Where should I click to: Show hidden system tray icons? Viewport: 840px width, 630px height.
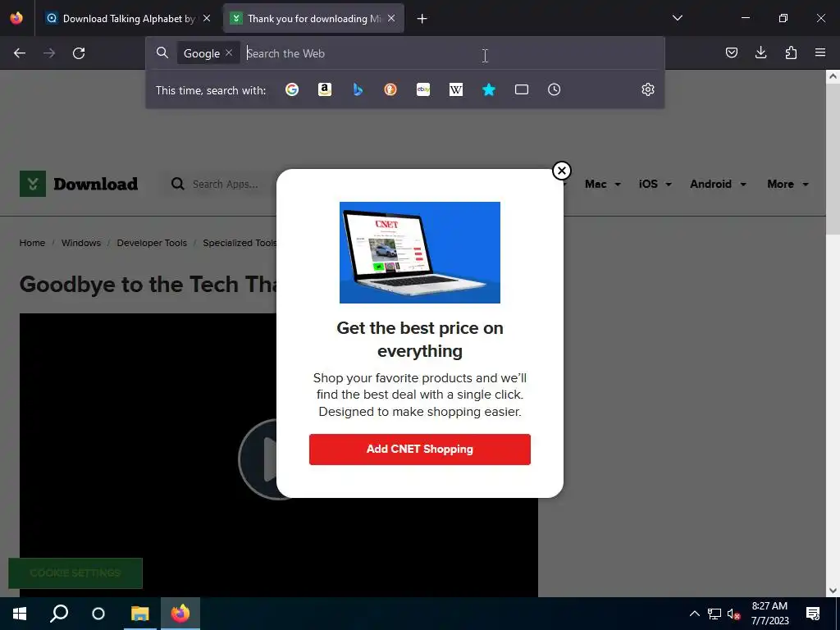click(x=694, y=614)
